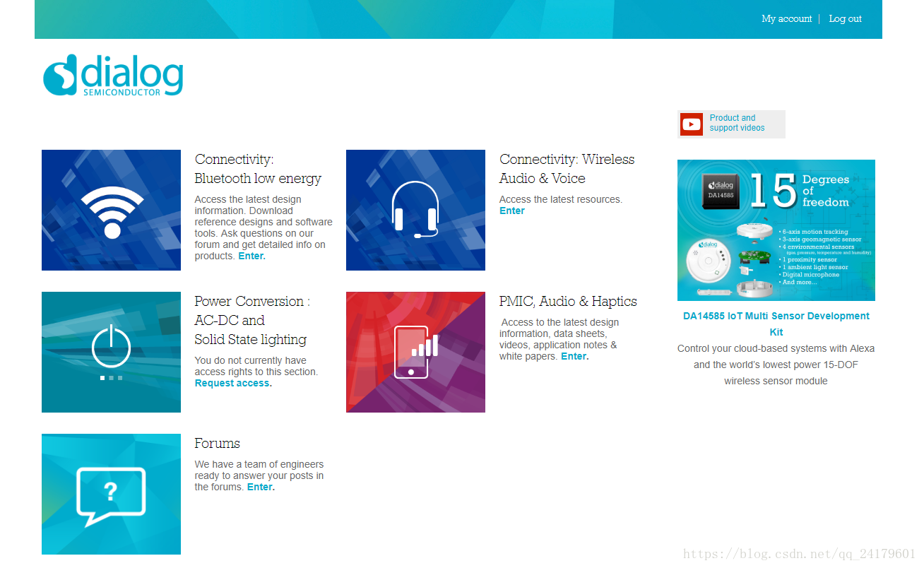Click Enter link under PMIC, Audio & Haptics
This screenshot has height=568, width=924.
tap(574, 356)
